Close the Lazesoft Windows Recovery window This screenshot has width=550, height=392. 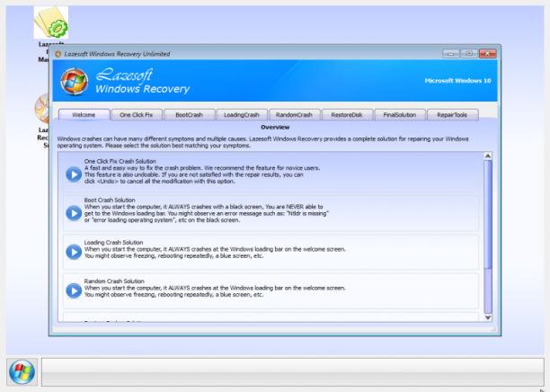pyautogui.click(x=488, y=53)
